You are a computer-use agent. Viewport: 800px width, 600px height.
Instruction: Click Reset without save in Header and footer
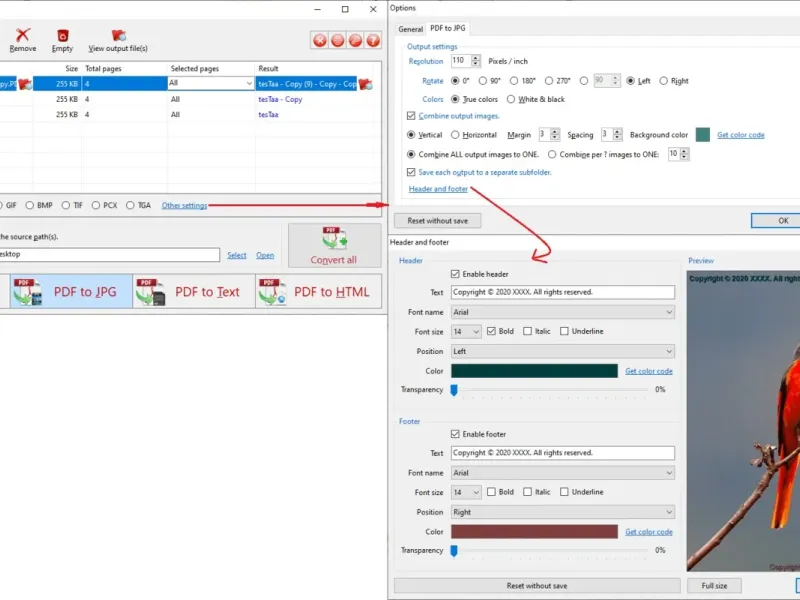537,586
